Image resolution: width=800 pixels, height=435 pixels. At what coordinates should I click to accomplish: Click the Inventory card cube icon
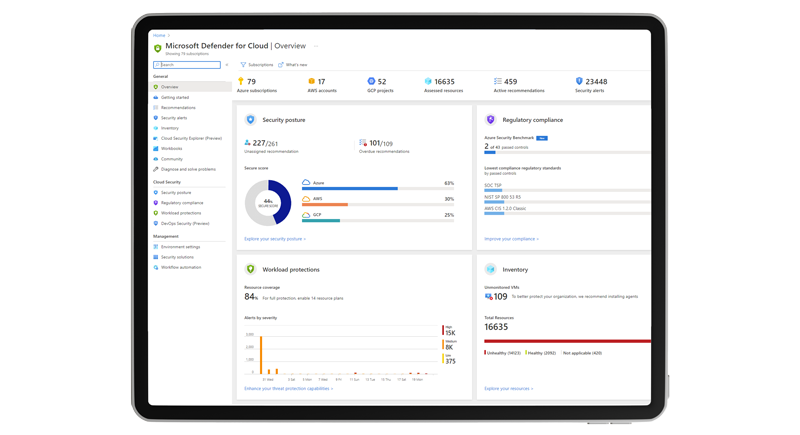point(490,269)
